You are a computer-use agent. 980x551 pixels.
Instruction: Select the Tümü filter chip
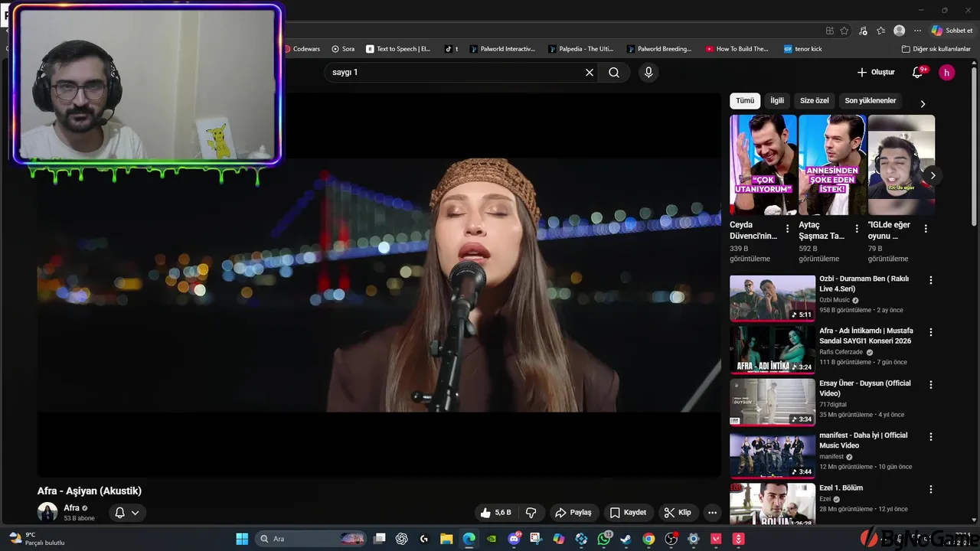tap(745, 101)
